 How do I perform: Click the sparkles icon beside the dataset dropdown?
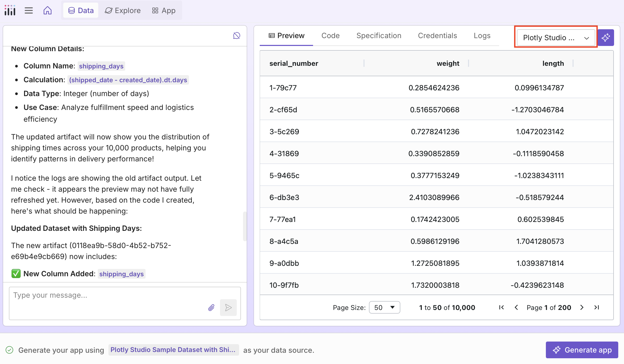(606, 37)
